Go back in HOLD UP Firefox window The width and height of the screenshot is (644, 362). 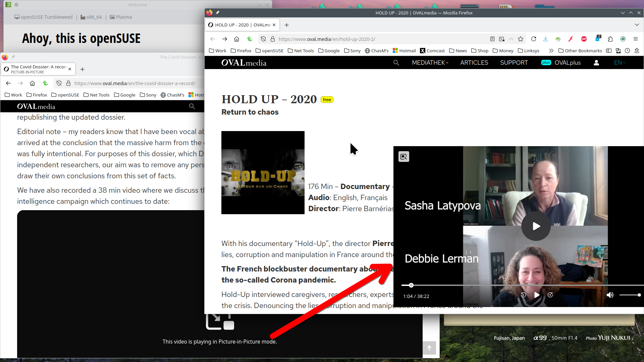(212, 39)
